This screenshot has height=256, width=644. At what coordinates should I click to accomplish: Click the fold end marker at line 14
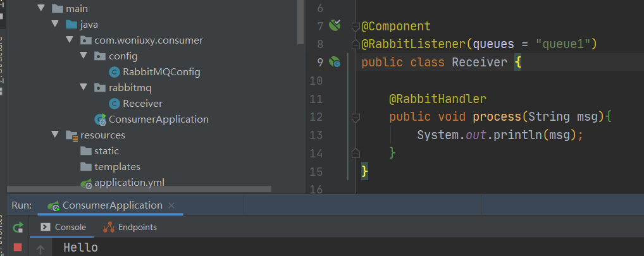pyautogui.click(x=356, y=153)
